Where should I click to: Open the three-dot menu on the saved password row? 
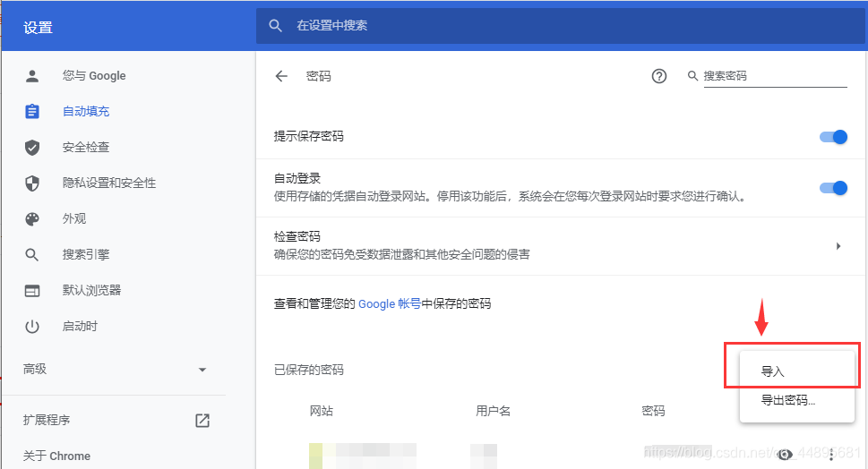tap(831, 455)
